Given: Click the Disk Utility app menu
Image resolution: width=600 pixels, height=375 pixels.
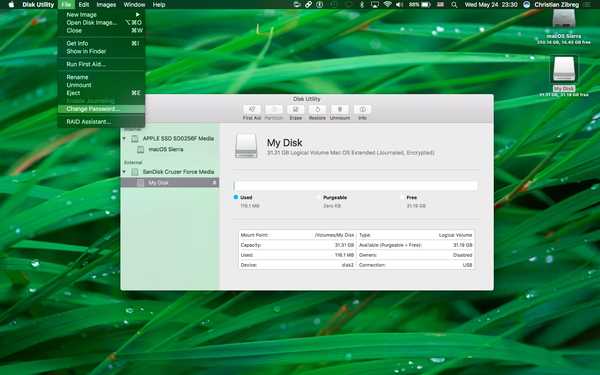Looking at the screenshot, I should click(x=38, y=5).
